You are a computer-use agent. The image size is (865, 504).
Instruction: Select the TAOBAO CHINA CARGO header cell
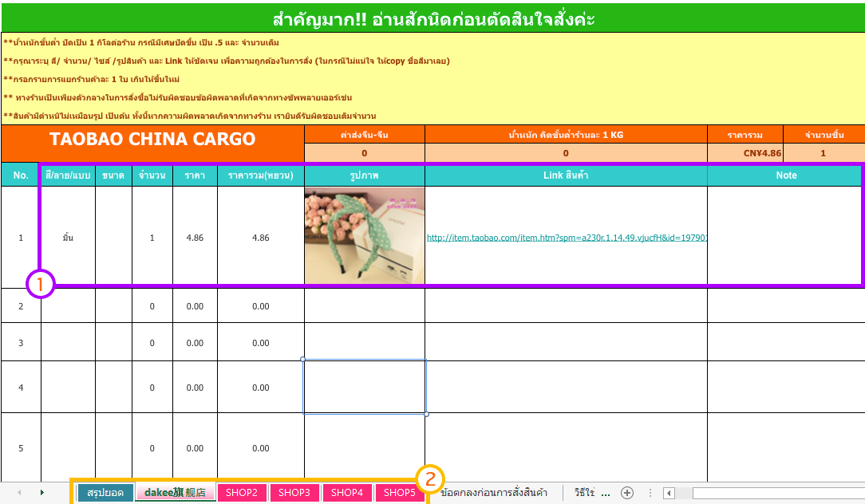click(x=152, y=140)
